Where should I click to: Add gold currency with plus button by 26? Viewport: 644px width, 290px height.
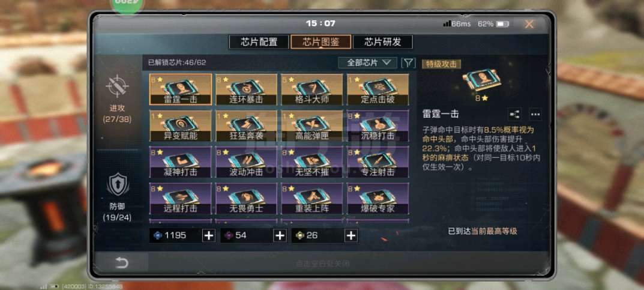[x=351, y=235]
